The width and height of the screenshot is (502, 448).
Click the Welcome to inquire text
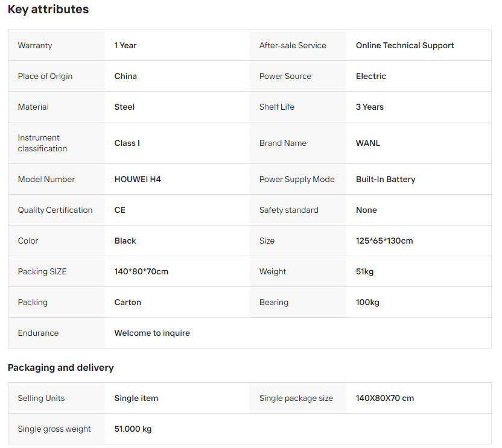coord(152,333)
